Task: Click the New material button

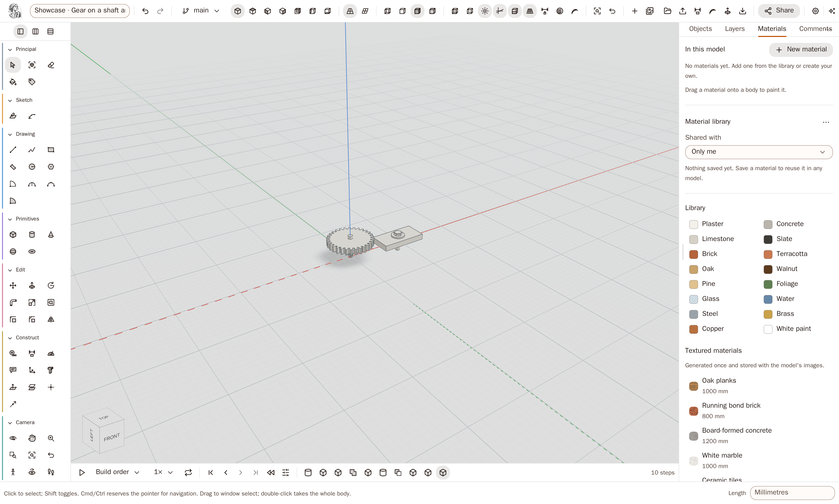Action: (801, 50)
